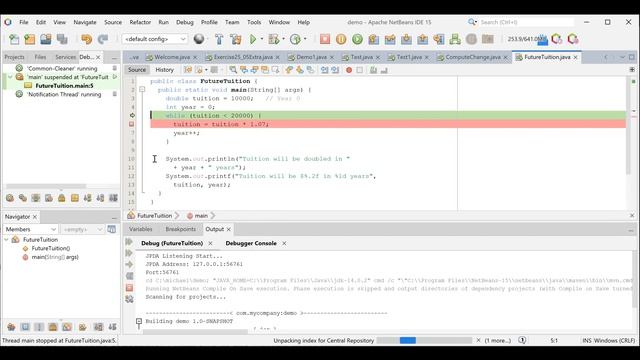Click the History view button
The height and width of the screenshot is (360, 640).
pos(164,70)
